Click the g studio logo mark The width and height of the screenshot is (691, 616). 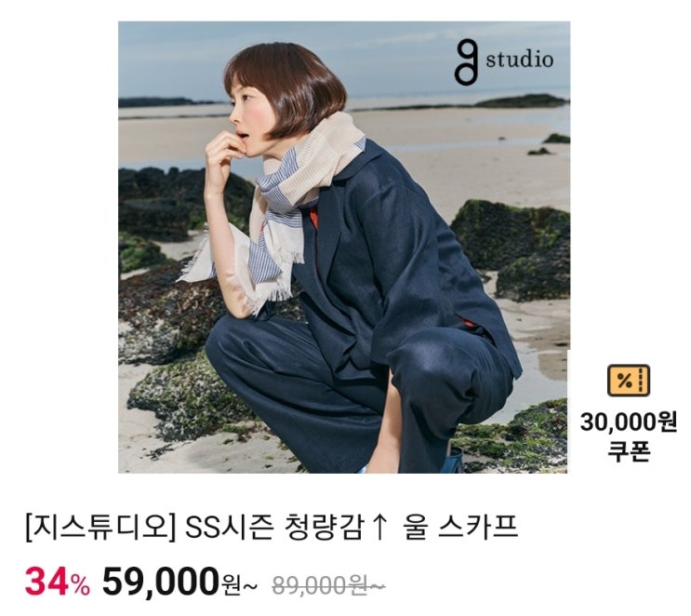pyautogui.click(x=466, y=62)
